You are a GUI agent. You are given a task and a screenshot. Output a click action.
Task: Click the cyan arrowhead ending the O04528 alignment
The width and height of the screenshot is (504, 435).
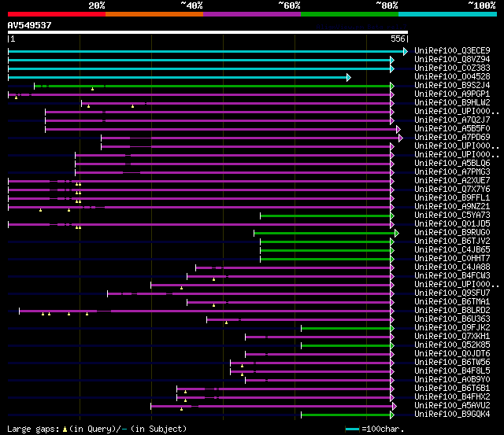coord(349,77)
